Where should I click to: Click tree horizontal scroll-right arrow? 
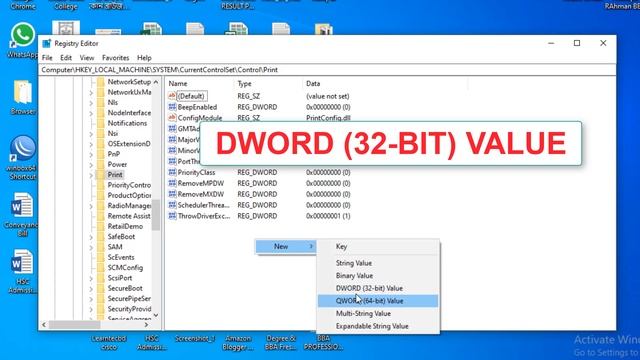click(147, 325)
